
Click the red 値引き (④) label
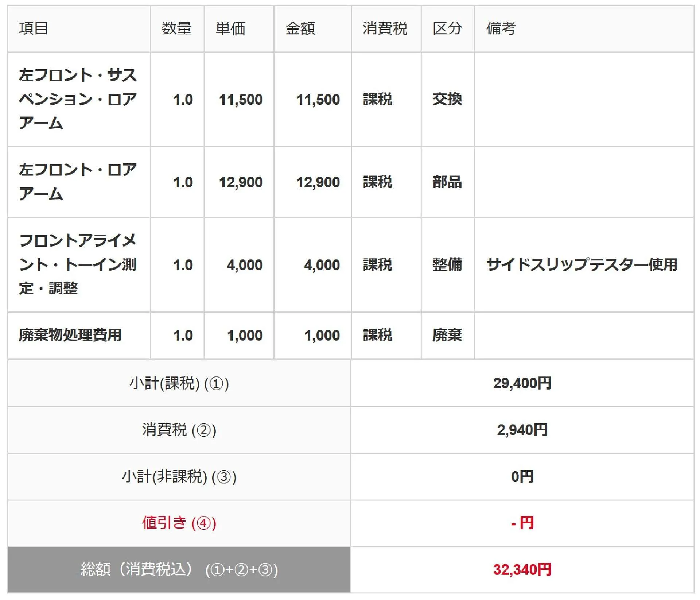[x=179, y=523]
